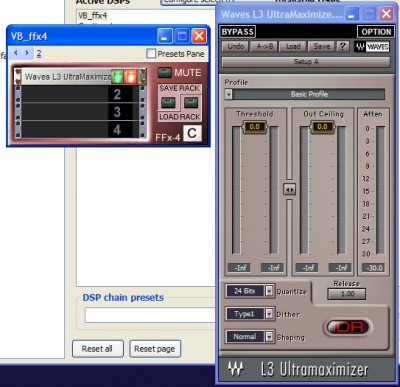Open the OPTION menu
This screenshot has width=400, height=387.
(376, 32)
